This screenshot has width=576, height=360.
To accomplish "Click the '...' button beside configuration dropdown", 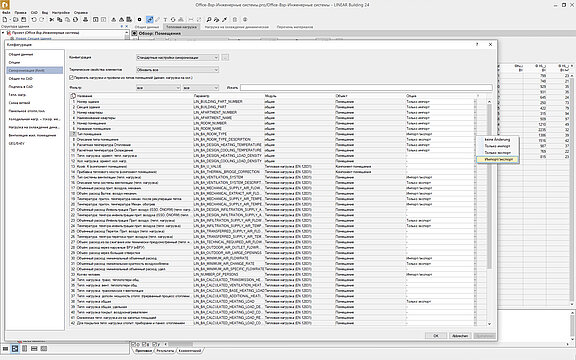I will click(x=225, y=58).
